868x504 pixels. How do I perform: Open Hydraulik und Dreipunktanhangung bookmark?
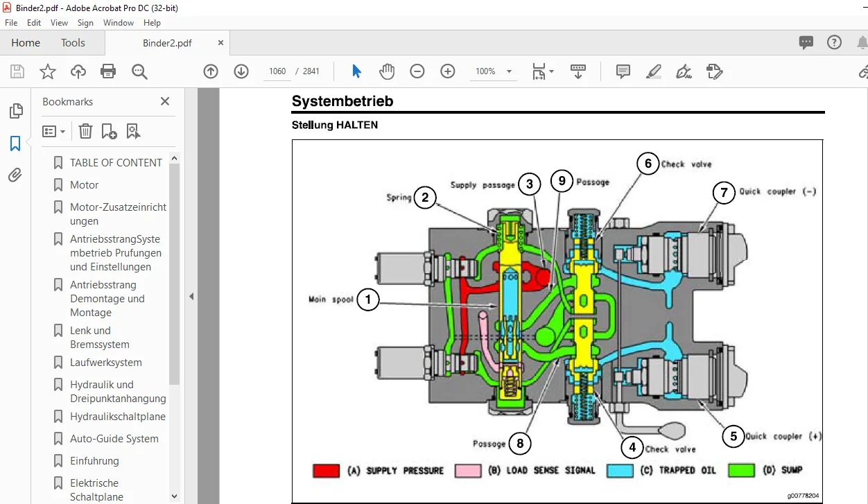[x=118, y=391]
